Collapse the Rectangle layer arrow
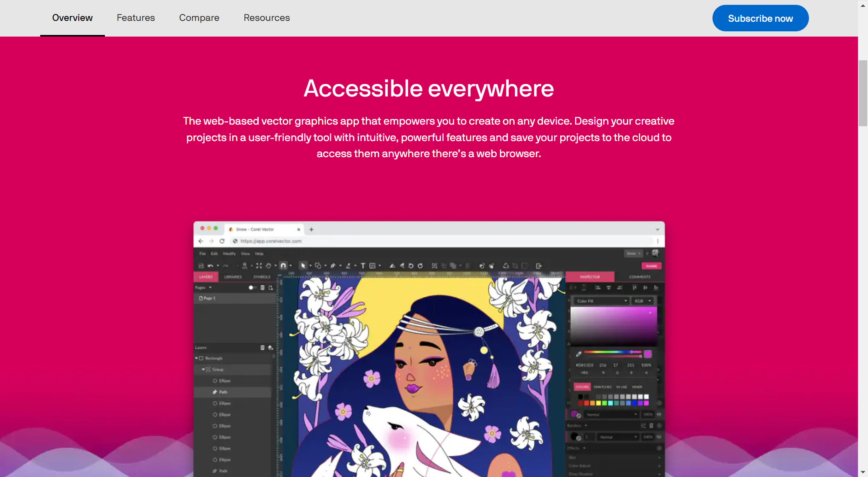Screen dimensions: 868x477 (x=197, y=358)
